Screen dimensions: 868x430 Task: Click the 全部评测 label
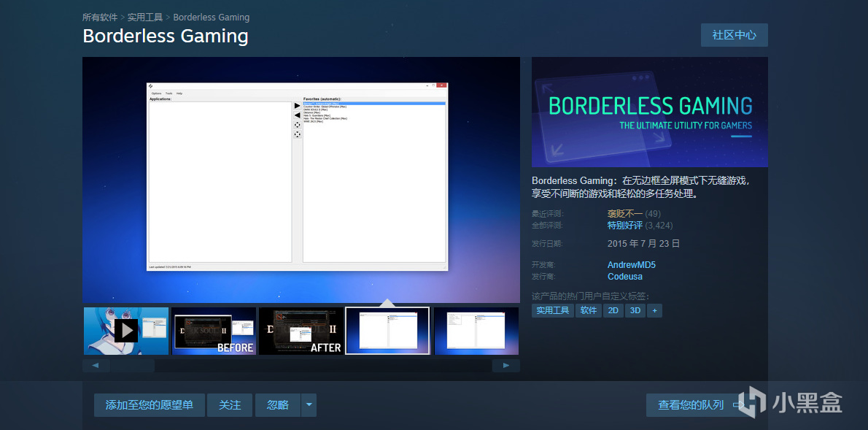pyautogui.click(x=548, y=226)
